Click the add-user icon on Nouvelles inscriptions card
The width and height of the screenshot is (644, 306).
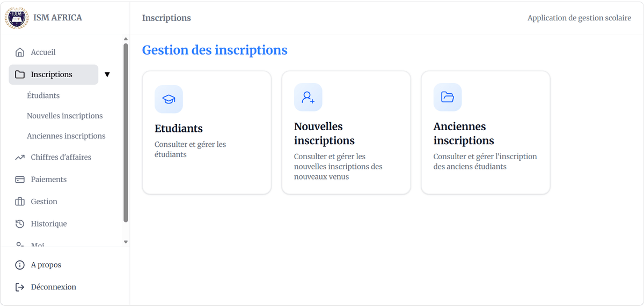pos(308,97)
